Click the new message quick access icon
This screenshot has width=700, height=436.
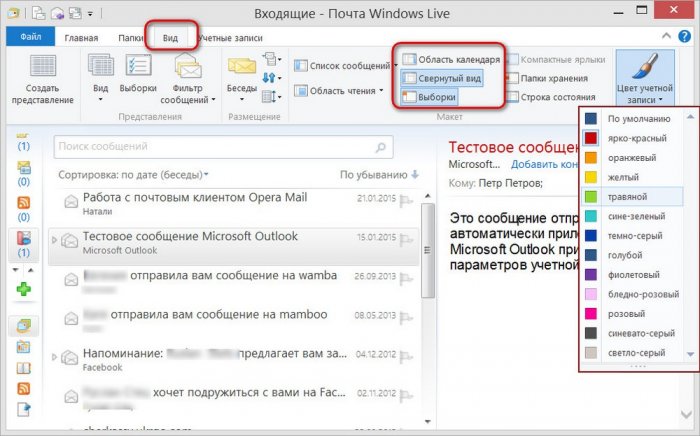pos(39,13)
